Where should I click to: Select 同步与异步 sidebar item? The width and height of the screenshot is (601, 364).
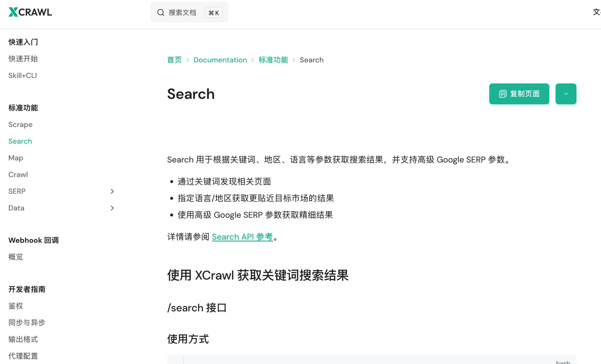[27, 323]
